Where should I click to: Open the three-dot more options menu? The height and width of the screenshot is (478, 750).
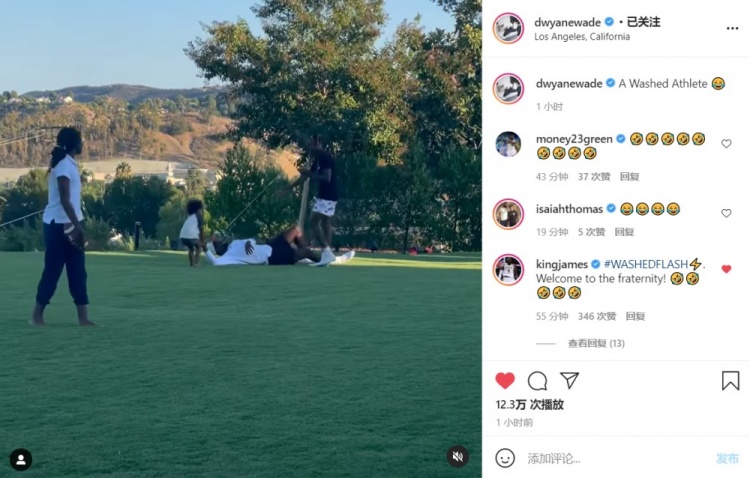[732, 29]
